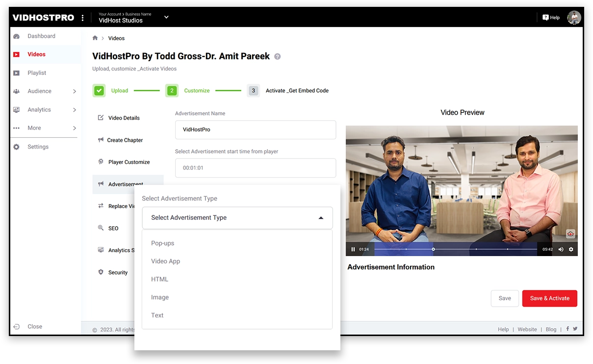
Task: Choose Pop-ups from the advertisement type list
Action: tap(162, 243)
